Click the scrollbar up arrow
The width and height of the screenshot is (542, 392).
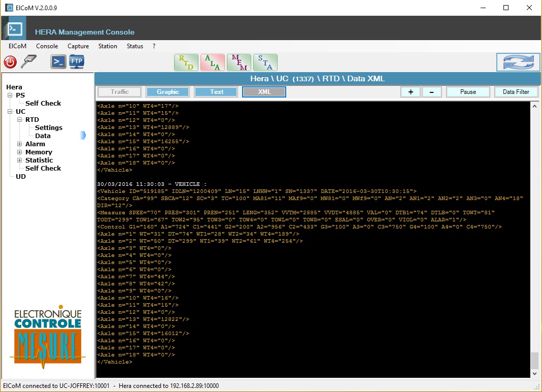click(534, 106)
